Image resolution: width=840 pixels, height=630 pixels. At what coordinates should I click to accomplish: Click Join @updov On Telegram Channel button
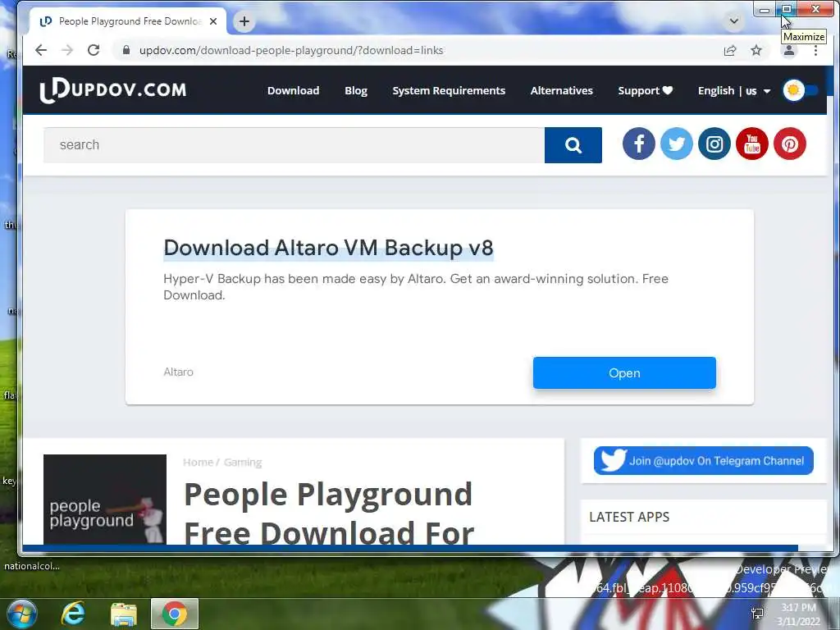tap(703, 461)
